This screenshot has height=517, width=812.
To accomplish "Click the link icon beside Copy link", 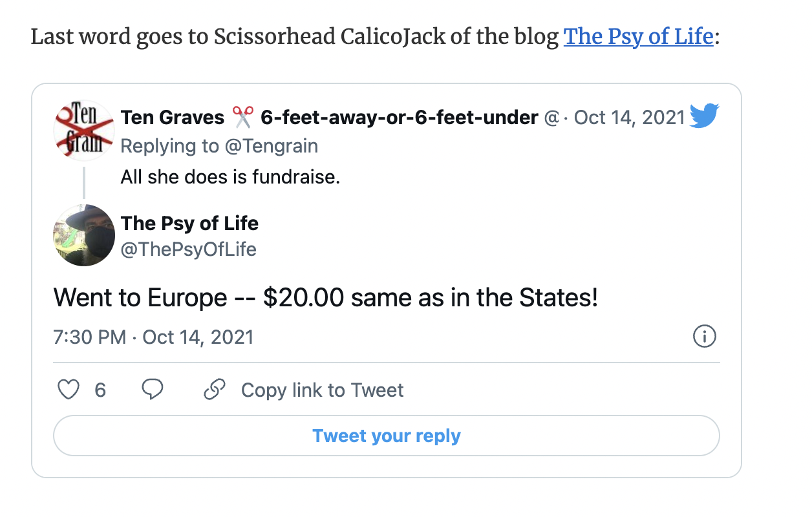I will click(214, 390).
